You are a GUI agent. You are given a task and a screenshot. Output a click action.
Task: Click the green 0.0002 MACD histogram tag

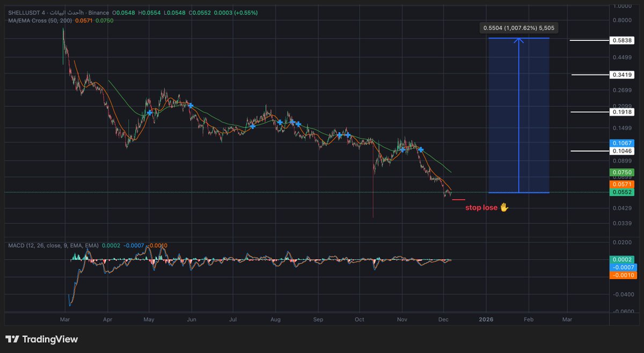[623, 260]
